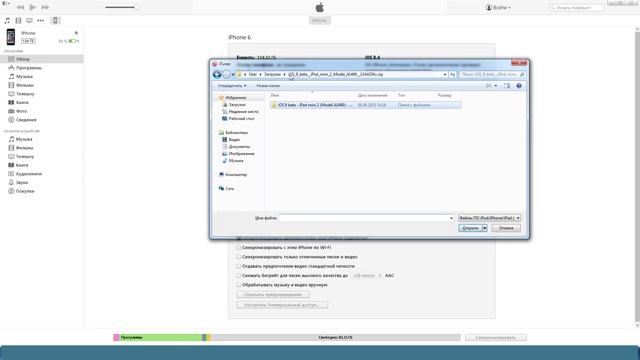Toggle the preview pane in file dialog
This screenshot has height=360, width=640.
click(x=507, y=86)
